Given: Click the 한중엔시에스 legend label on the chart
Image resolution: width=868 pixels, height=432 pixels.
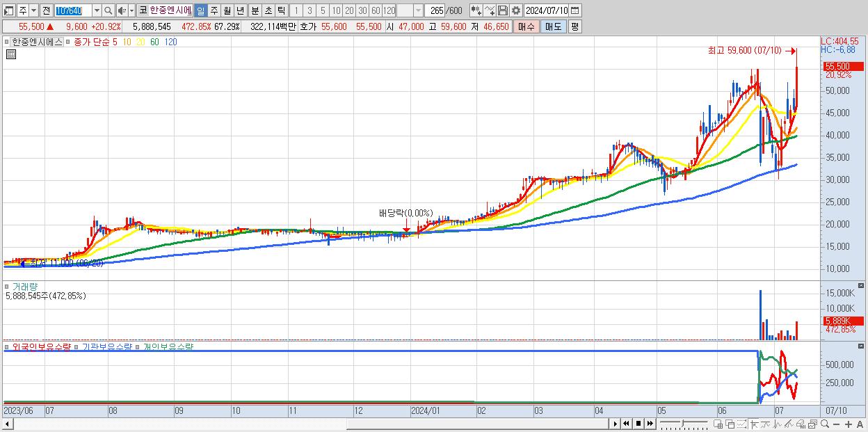Looking at the screenshot, I should pyautogui.click(x=38, y=42).
